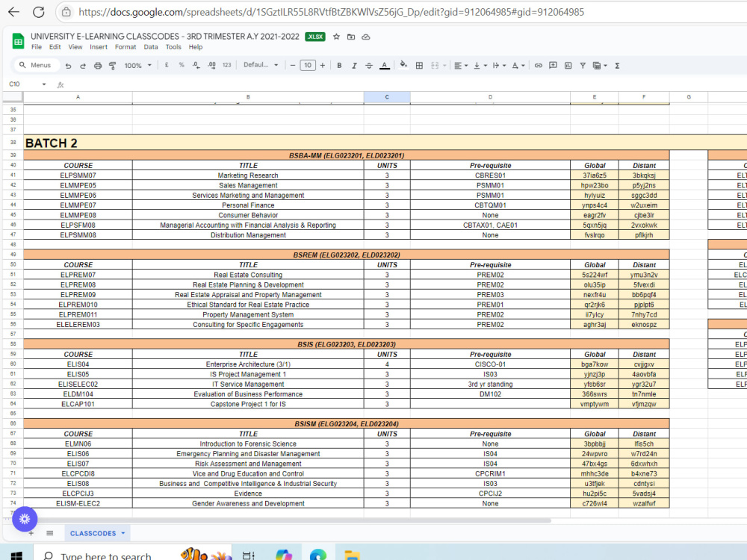Increase decimal places
747x560 pixels.
click(x=211, y=65)
